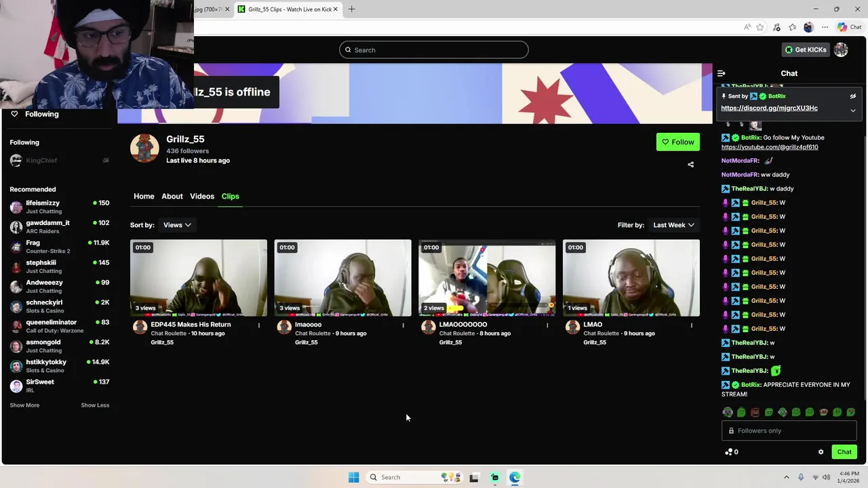Open the Last Week filter dropdown
This screenshot has width=868, height=488.
coord(673,225)
